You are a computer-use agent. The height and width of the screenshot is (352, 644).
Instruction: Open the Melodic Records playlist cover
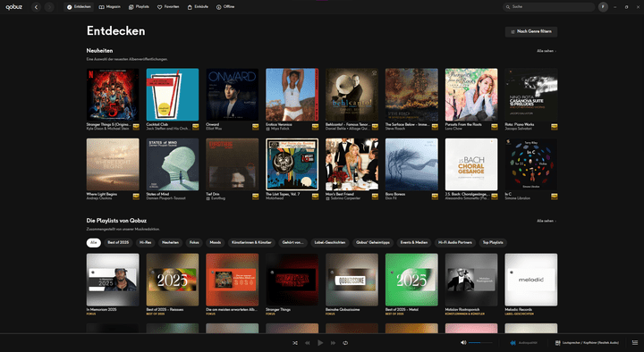(531, 280)
